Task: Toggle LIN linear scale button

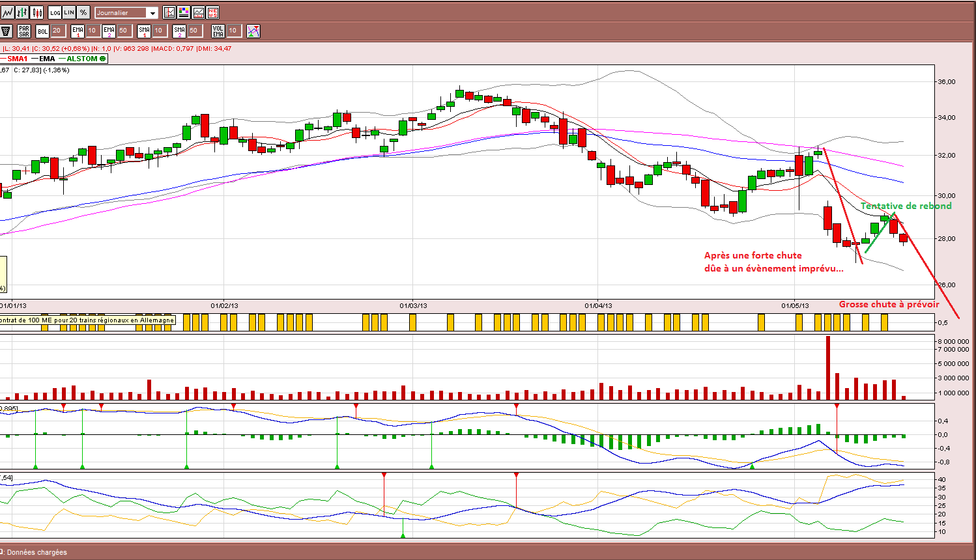Action: click(69, 12)
